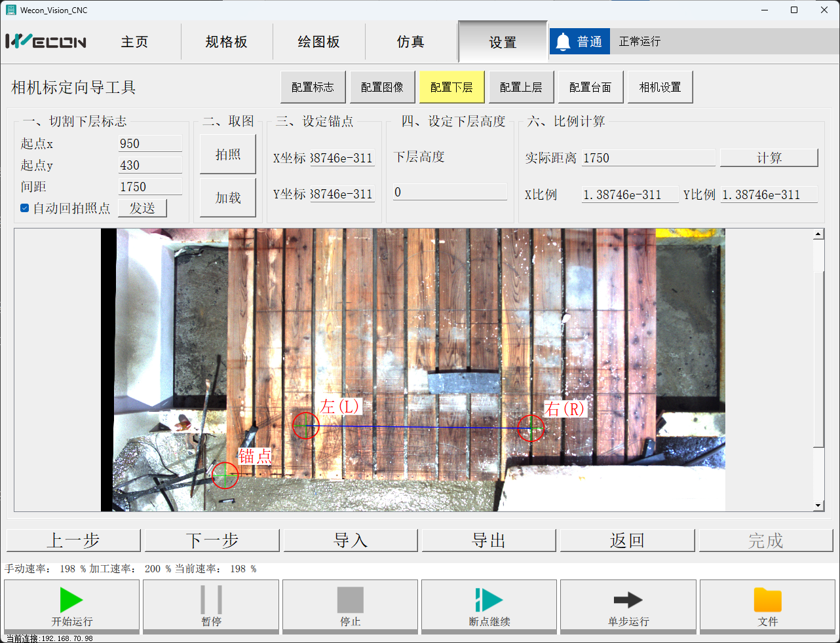Click the green start run play icon
Viewport: 840px width, 643px height.
71,600
